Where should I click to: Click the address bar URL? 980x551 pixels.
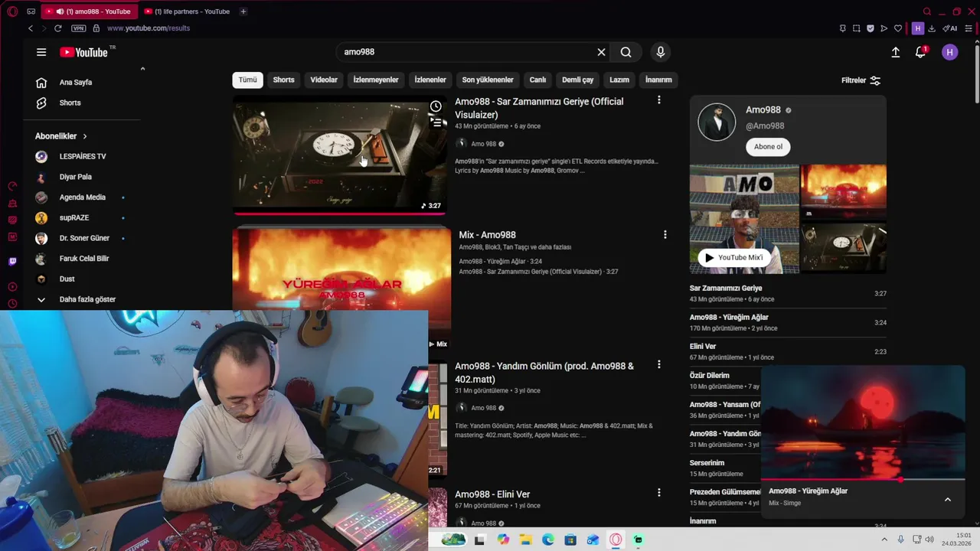(x=149, y=28)
